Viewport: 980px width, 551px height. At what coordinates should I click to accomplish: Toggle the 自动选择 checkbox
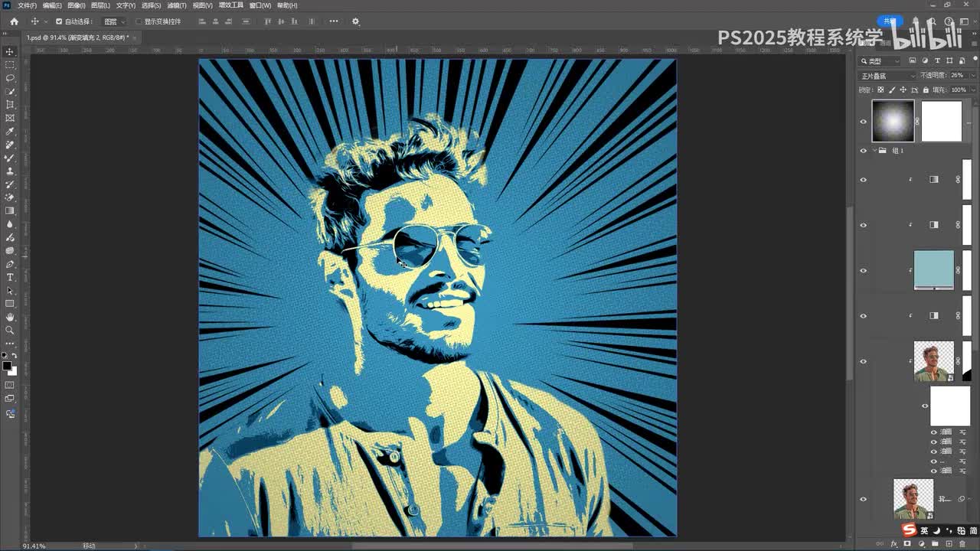[59, 21]
